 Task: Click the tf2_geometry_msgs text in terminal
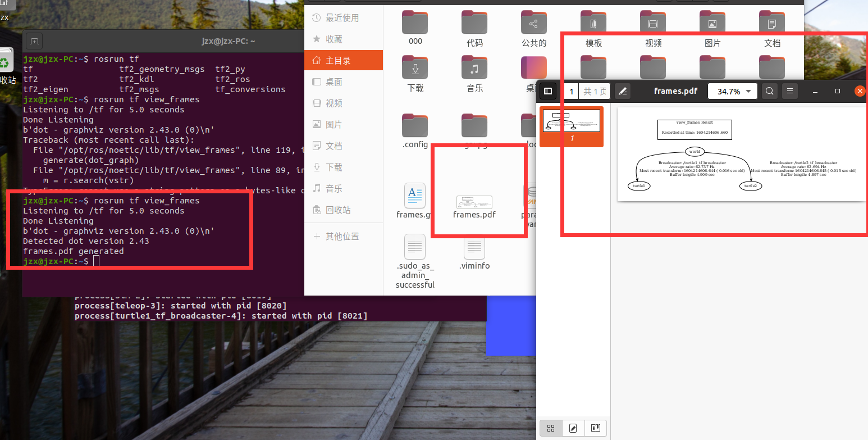click(162, 69)
